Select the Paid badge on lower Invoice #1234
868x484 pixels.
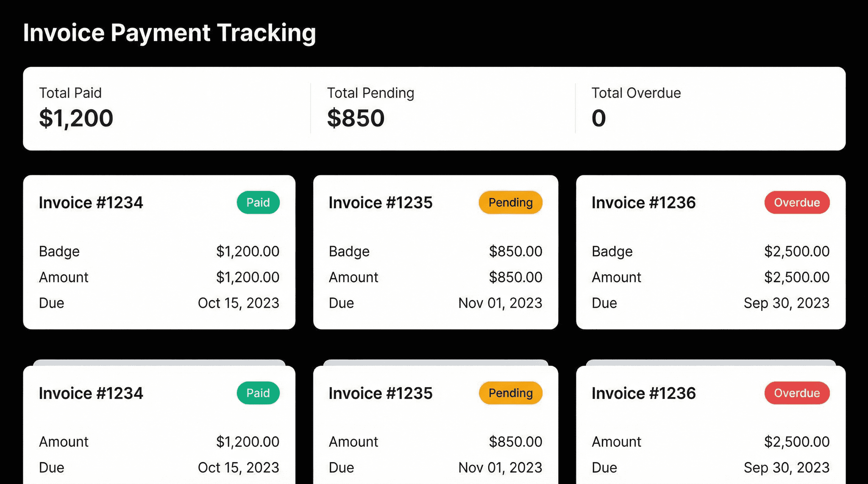(258, 393)
